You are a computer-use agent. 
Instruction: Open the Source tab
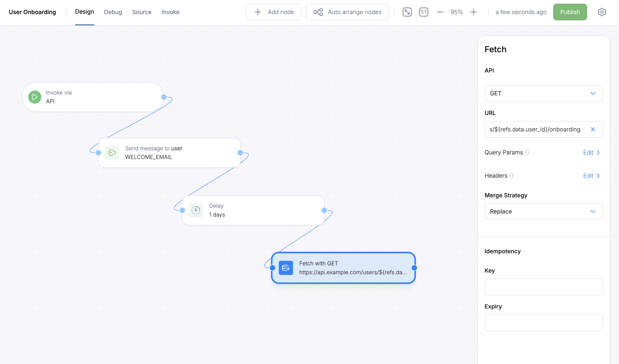pyautogui.click(x=142, y=12)
